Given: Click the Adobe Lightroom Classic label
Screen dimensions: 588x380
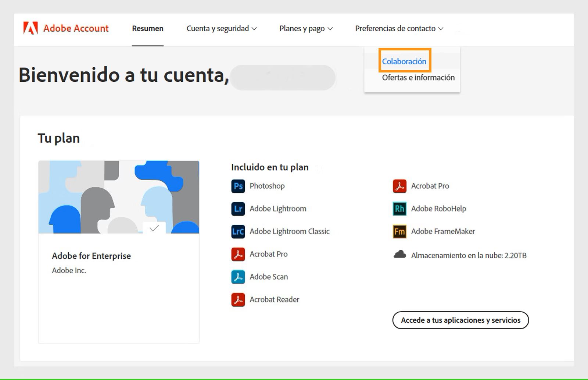Looking at the screenshot, I should [x=290, y=232].
